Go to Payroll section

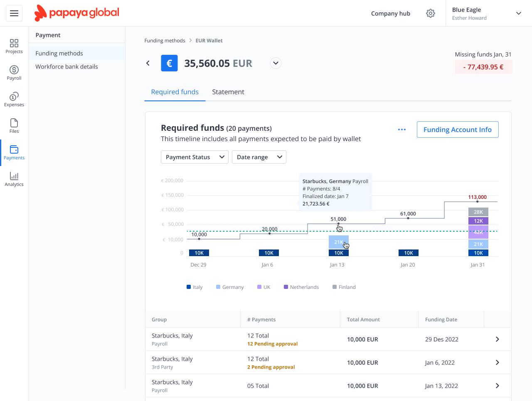14,73
